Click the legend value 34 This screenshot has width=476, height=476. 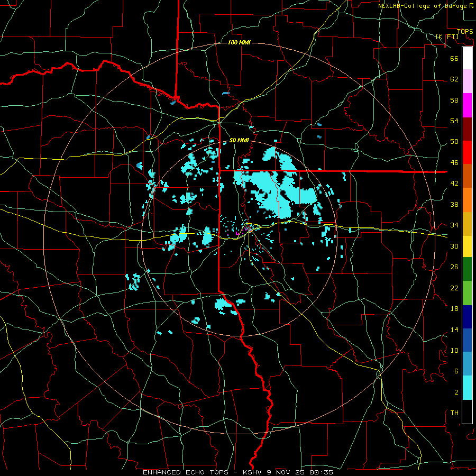click(454, 225)
